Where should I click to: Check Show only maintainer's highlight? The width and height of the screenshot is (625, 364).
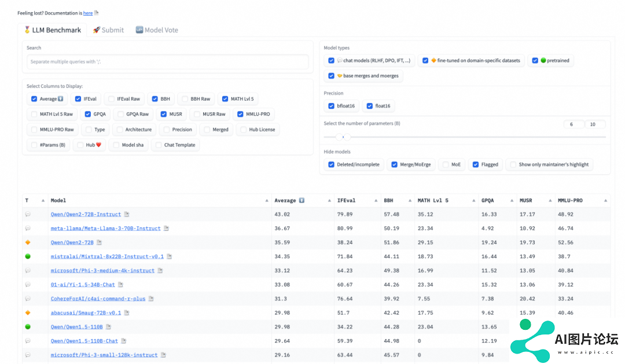coord(513,165)
